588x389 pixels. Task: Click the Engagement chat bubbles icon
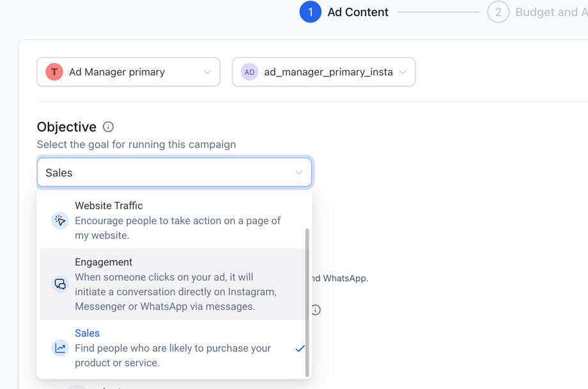[x=60, y=284]
